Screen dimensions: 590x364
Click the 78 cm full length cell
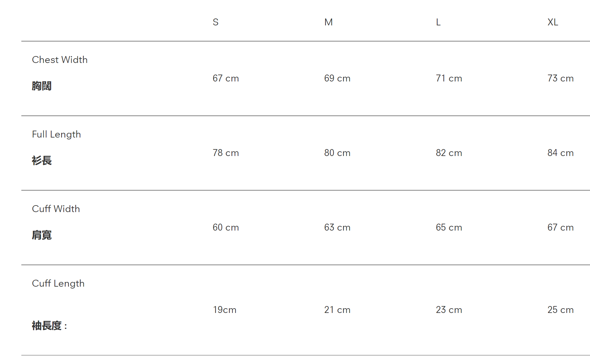(x=226, y=153)
